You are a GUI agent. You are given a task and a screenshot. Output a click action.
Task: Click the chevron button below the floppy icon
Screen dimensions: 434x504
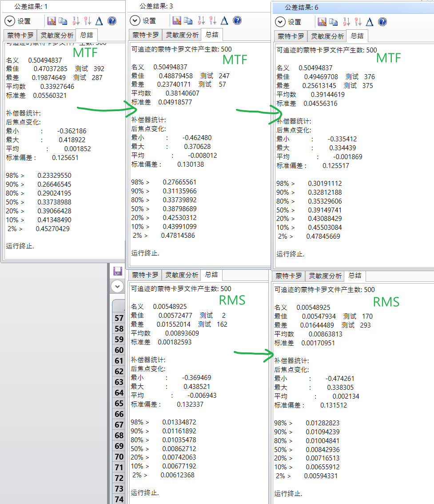pyautogui.click(x=117, y=286)
